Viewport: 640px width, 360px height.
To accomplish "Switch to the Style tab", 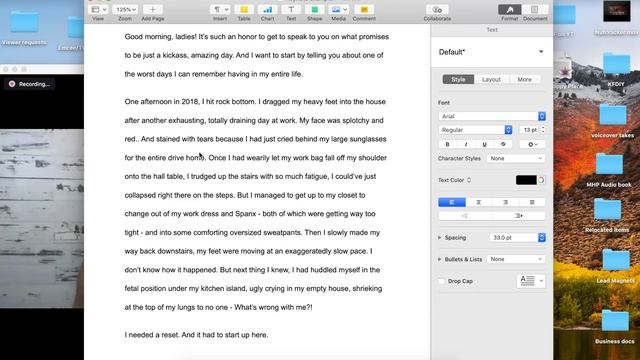I will [x=458, y=80].
